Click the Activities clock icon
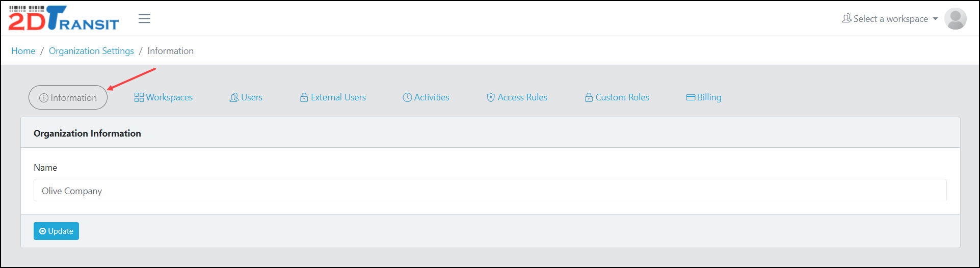The width and height of the screenshot is (980, 268). pyautogui.click(x=407, y=97)
